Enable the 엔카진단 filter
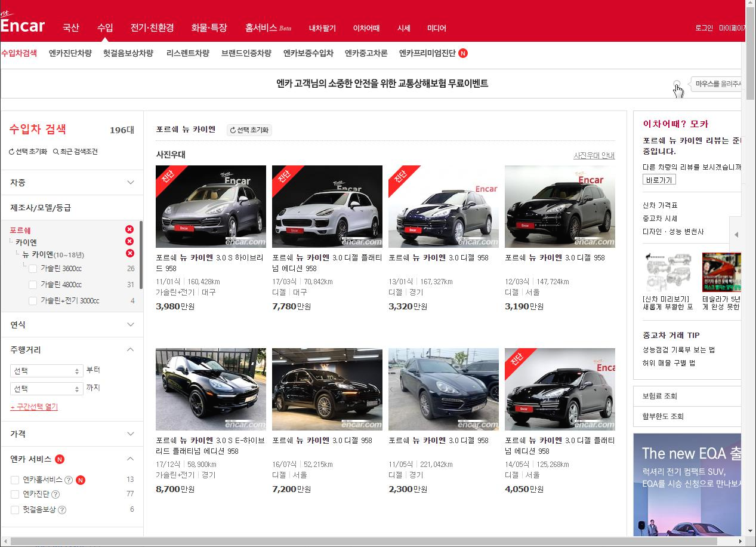756x547 pixels. (x=15, y=494)
